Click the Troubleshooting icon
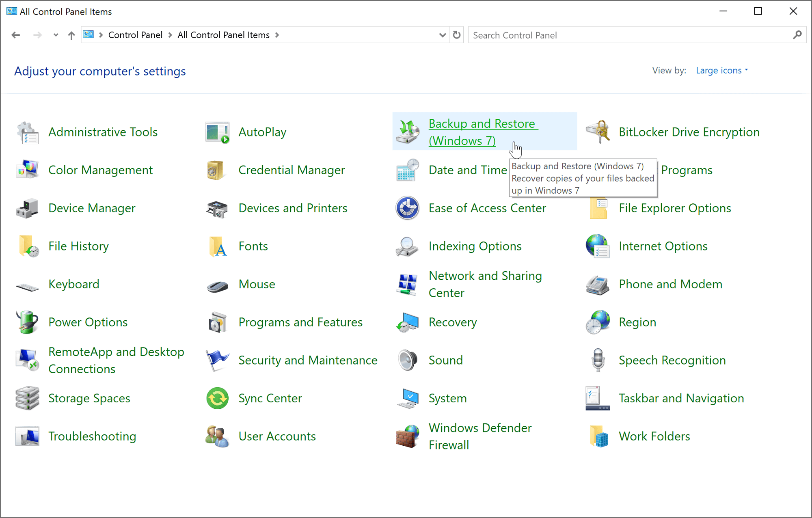 click(27, 436)
